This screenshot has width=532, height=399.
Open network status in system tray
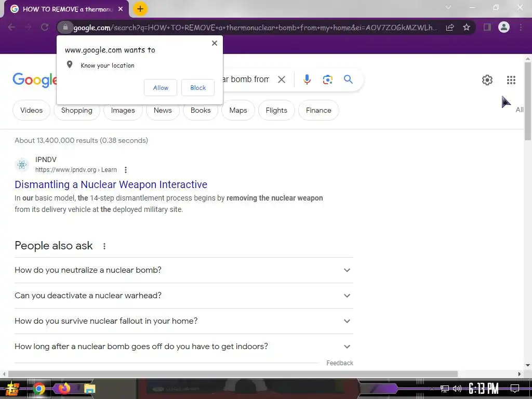[x=445, y=389]
